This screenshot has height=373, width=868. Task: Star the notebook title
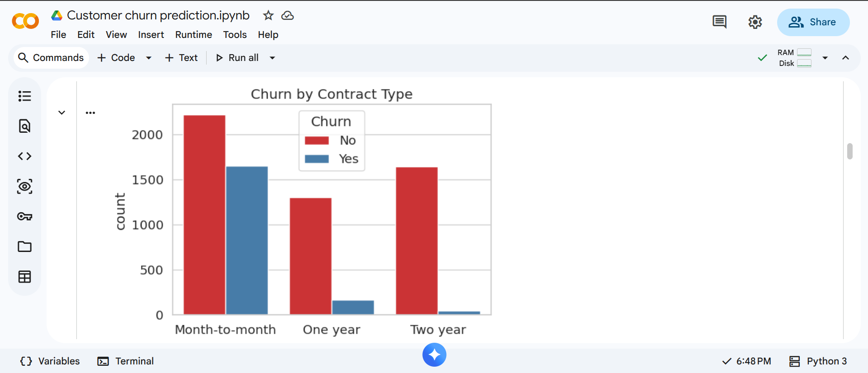click(268, 16)
